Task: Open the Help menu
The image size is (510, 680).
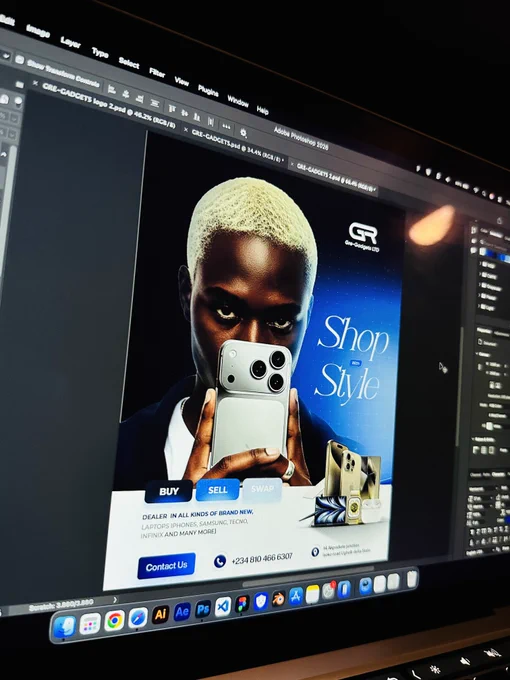Action: pos(262,110)
